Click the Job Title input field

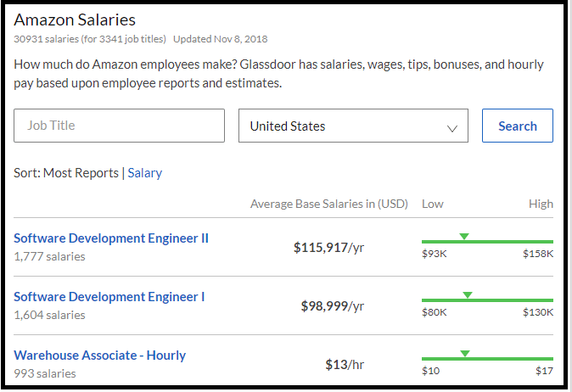pyautogui.click(x=119, y=126)
